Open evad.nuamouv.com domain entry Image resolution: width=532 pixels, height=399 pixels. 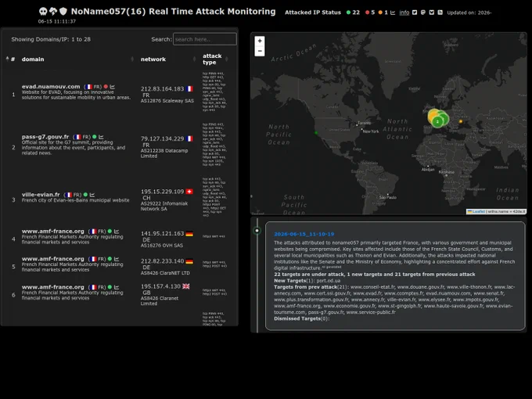[51, 87]
